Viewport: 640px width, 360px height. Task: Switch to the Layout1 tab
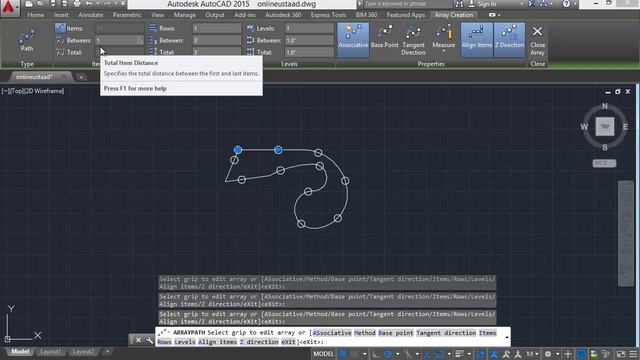[51, 351]
